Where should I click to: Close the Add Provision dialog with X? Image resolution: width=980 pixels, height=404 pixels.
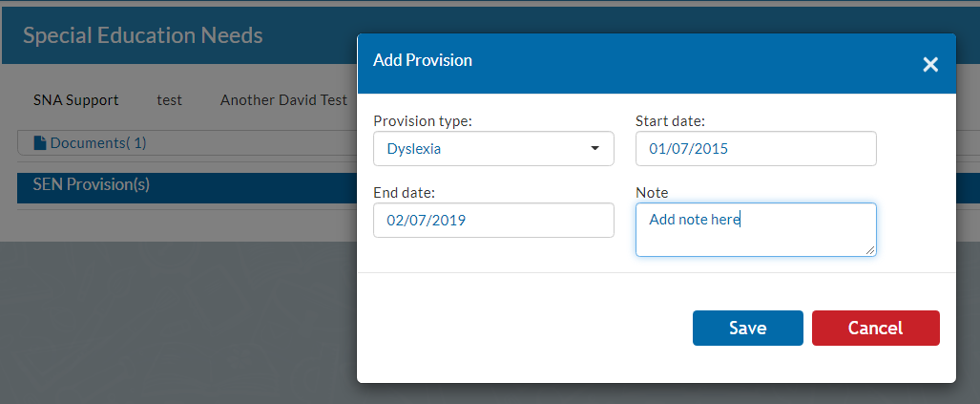coord(930,64)
